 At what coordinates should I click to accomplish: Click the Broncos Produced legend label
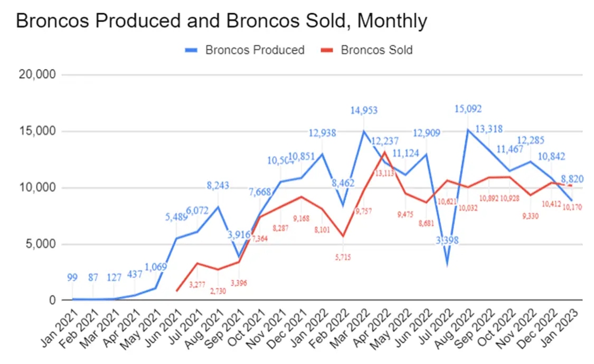click(x=255, y=50)
